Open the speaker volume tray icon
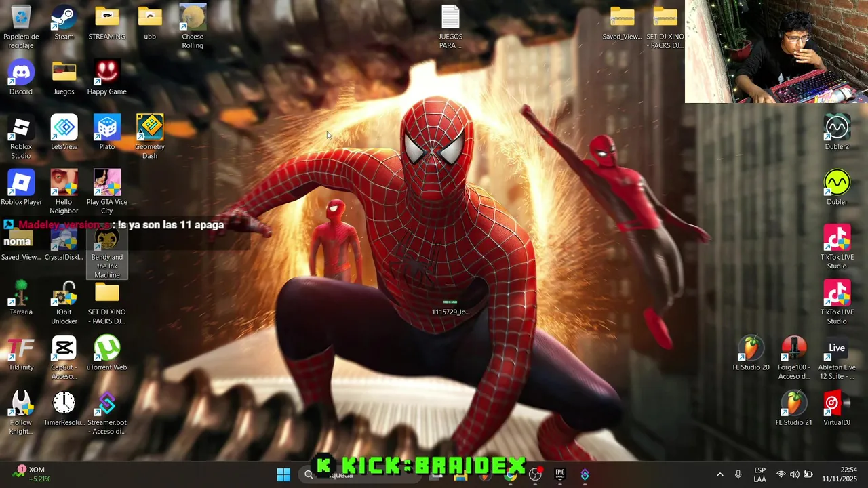The height and width of the screenshot is (488, 868). (794, 474)
